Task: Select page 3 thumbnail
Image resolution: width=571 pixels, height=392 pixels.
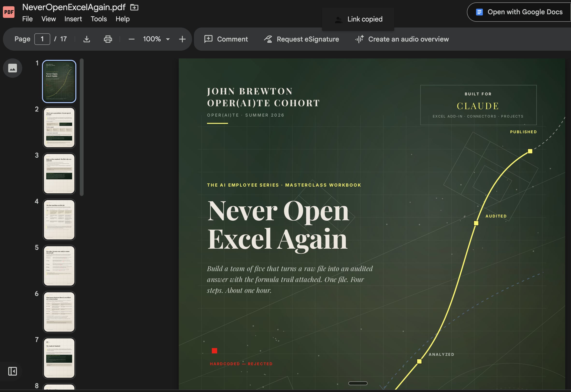Action: (59, 174)
